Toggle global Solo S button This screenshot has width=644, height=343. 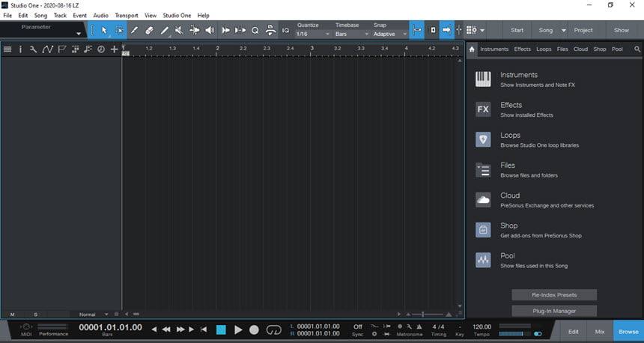click(36, 315)
